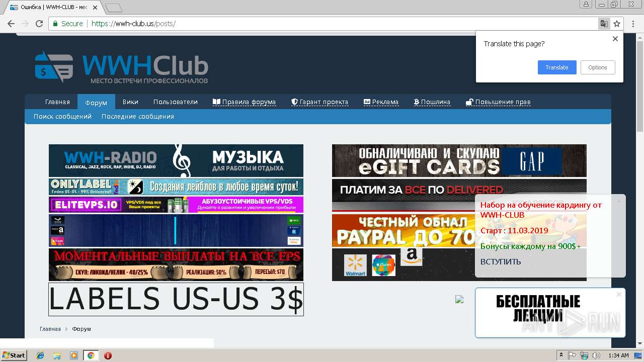The height and width of the screenshot is (362, 644).
Task: Open the Главная navigation tab
Action: [x=57, y=102]
